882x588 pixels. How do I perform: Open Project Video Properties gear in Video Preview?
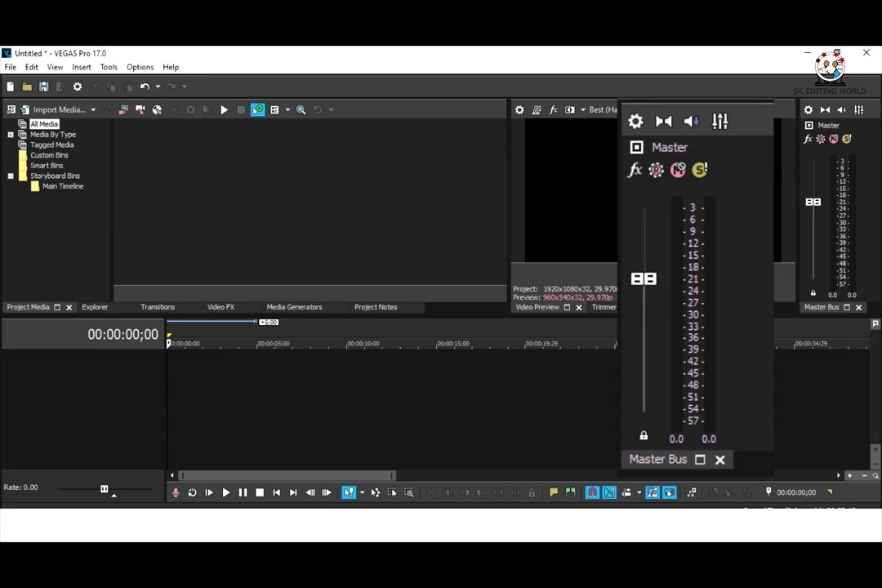click(519, 109)
